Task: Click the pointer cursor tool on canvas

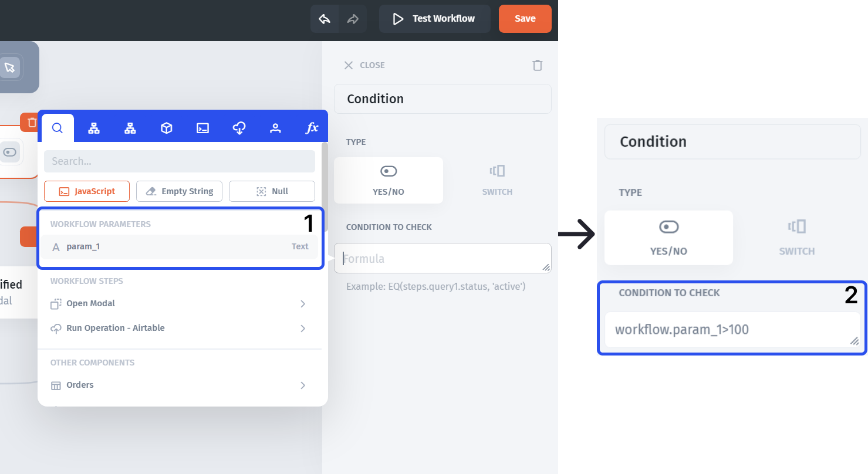Action: click(10, 67)
